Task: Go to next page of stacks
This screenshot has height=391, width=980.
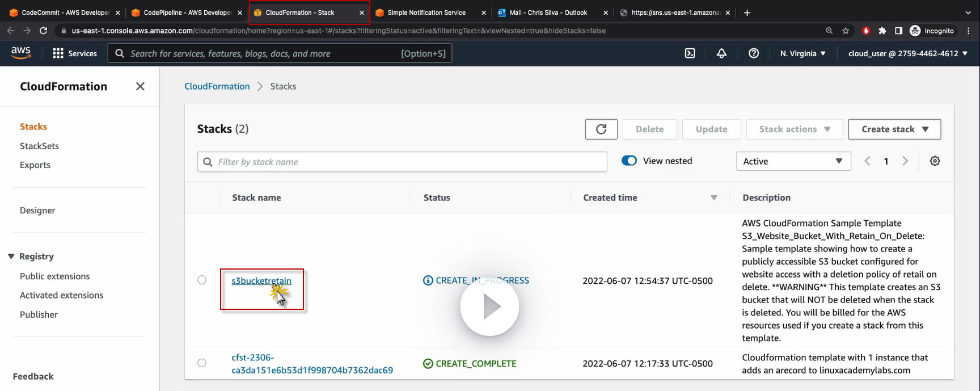Action: (x=905, y=161)
